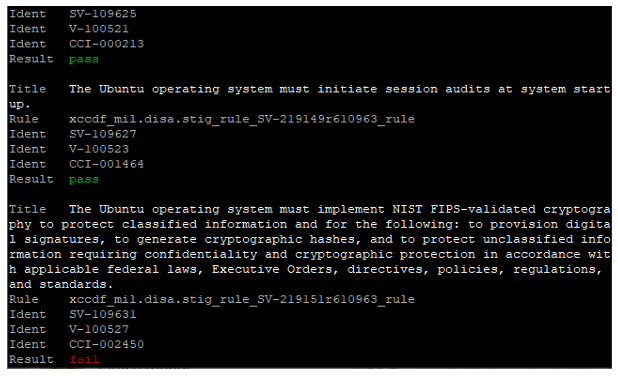Click identifier CCI-000213
618x380 pixels.
(106, 44)
